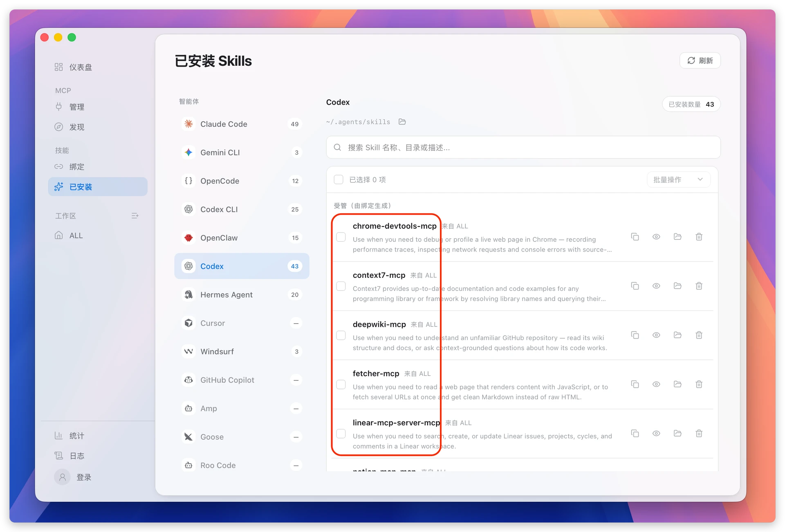
Task: Open the deepwiki-mcp skill folder
Action: [677, 335]
